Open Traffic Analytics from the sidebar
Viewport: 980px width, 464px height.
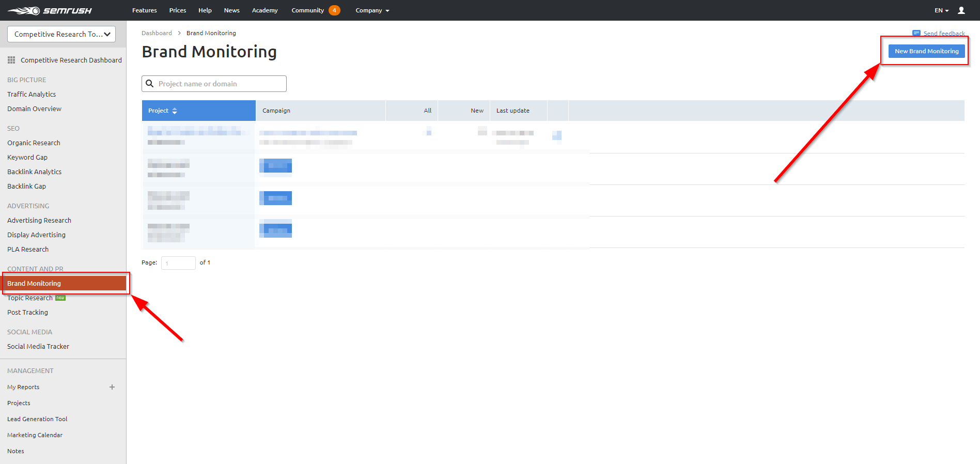tap(32, 95)
